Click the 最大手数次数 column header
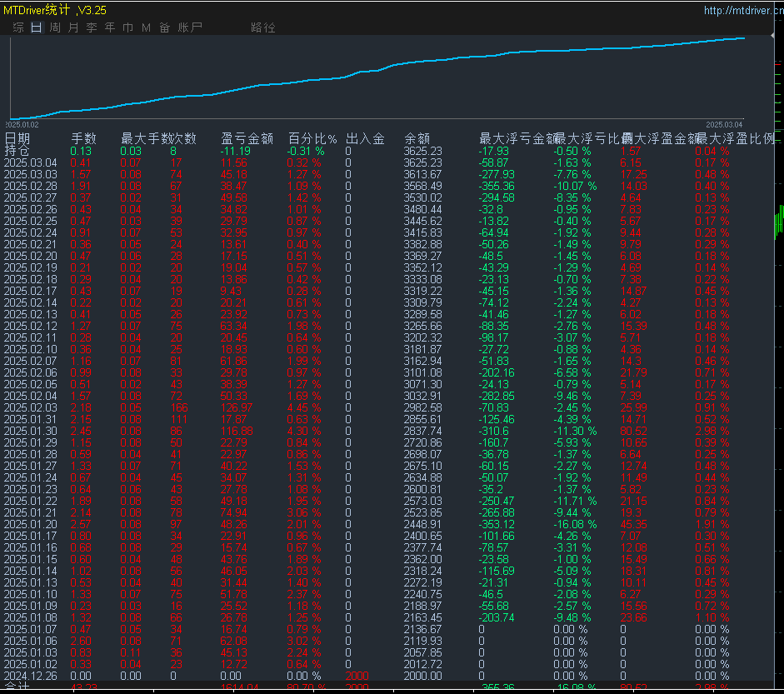 tap(158, 138)
